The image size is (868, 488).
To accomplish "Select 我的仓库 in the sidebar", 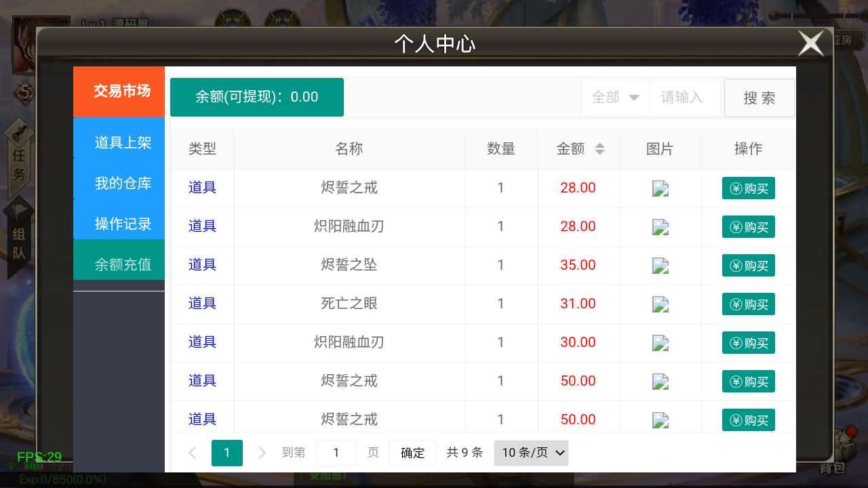I will tap(121, 184).
